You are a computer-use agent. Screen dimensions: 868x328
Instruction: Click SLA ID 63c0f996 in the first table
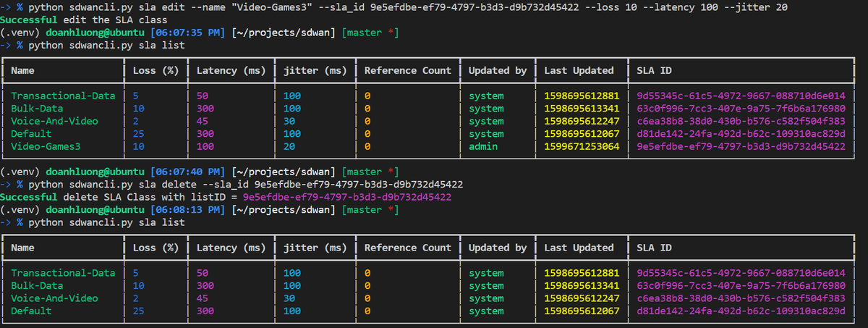(741, 109)
